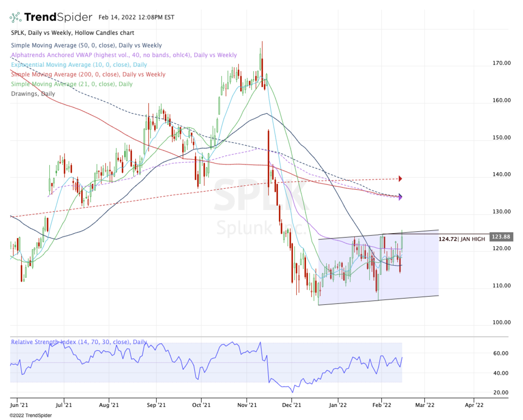Select the Alphatrends Anchored VWAP legend entry

point(124,55)
